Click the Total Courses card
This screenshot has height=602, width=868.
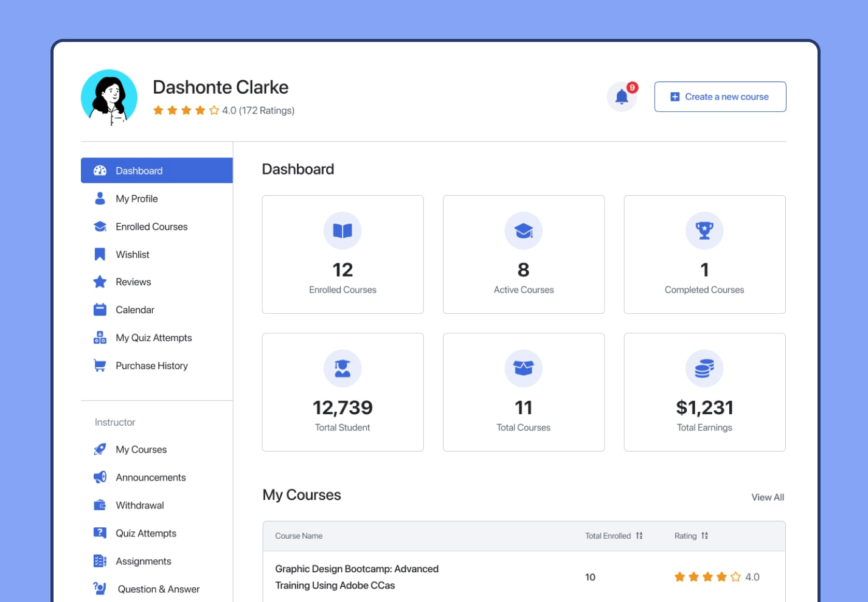pyautogui.click(x=523, y=392)
